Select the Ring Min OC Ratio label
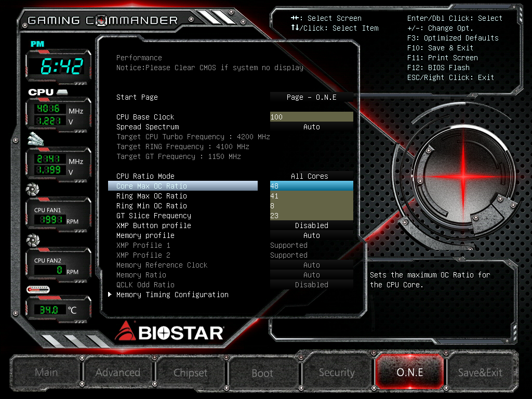 coord(152,206)
